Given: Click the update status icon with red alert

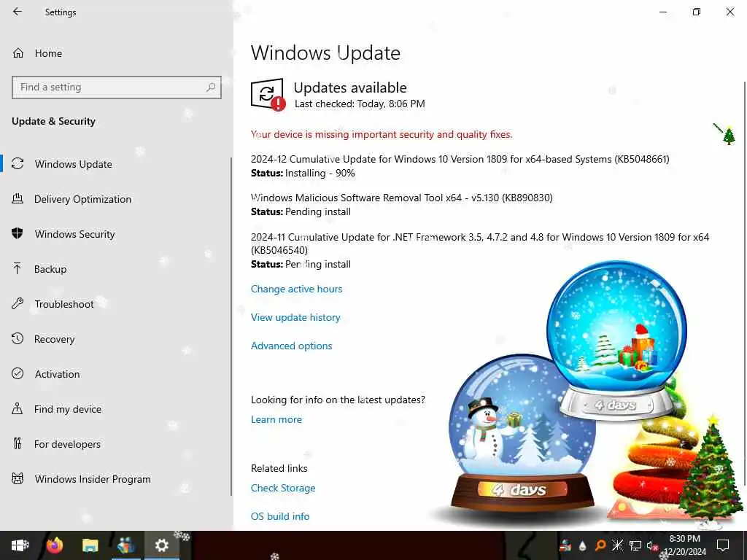Looking at the screenshot, I should point(268,94).
